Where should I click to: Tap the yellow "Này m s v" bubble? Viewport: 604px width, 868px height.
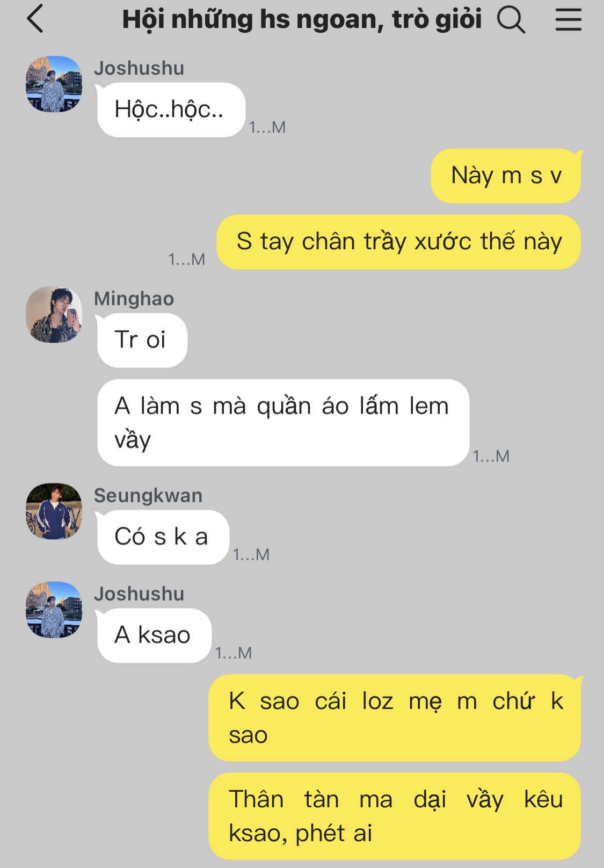[506, 176]
